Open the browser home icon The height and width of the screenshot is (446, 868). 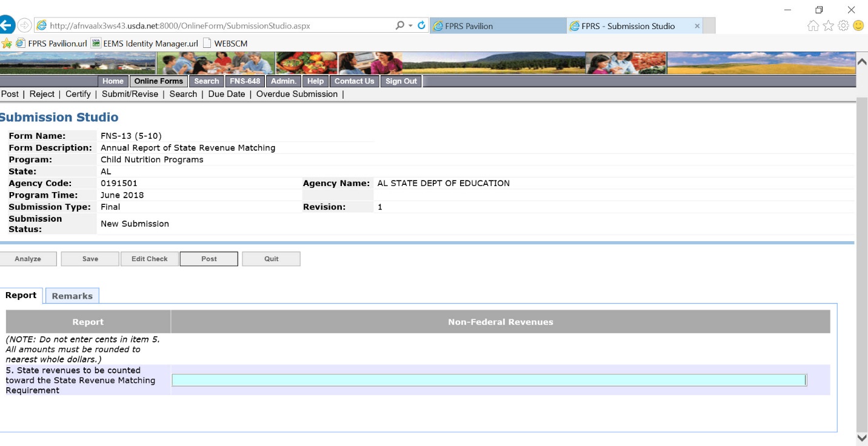[x=813, y=25]
